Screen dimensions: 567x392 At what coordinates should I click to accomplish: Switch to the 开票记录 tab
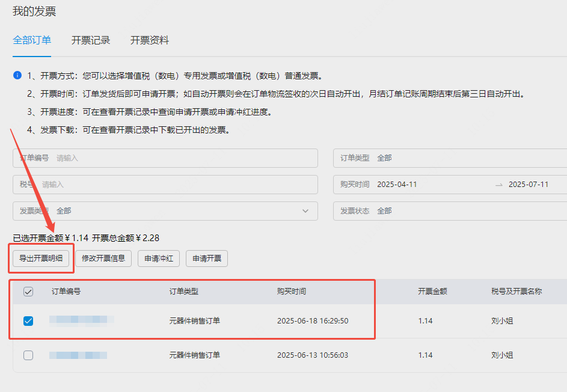coord(91,40)
